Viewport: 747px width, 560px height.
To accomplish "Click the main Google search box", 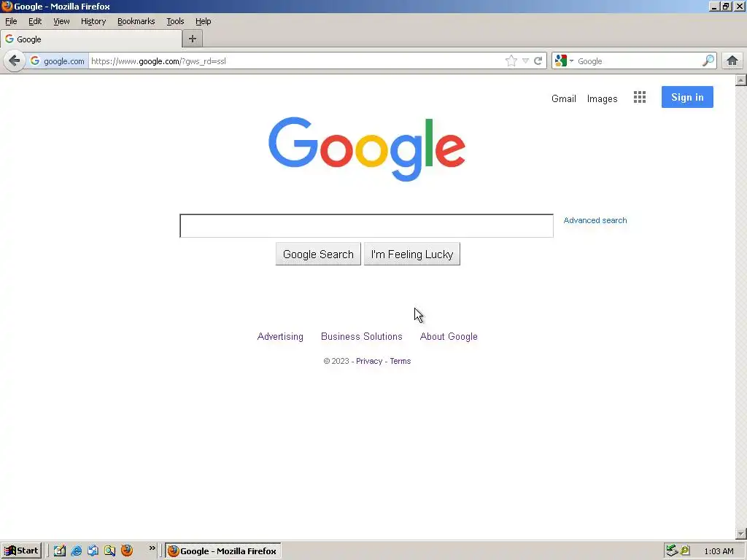I will [366, 226].
